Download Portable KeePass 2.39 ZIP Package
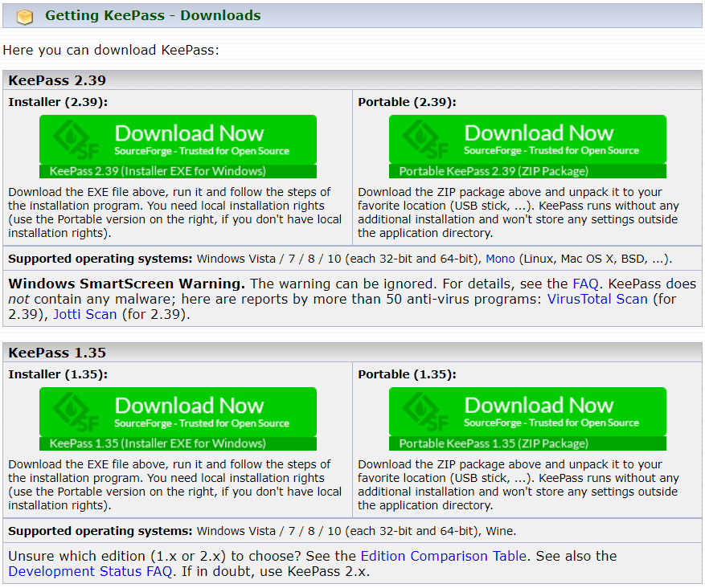Image resolution: width=705 pixels, height=588 pixels. coord(527,146)
